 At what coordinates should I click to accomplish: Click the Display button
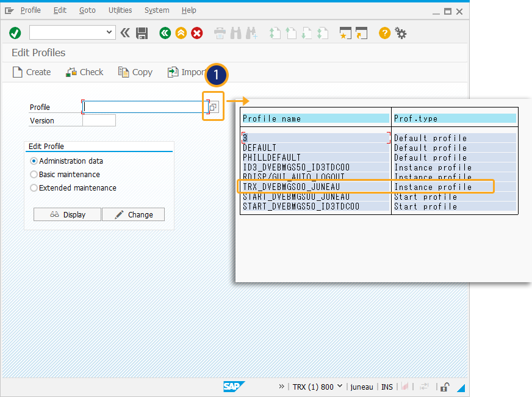point(67,214)
